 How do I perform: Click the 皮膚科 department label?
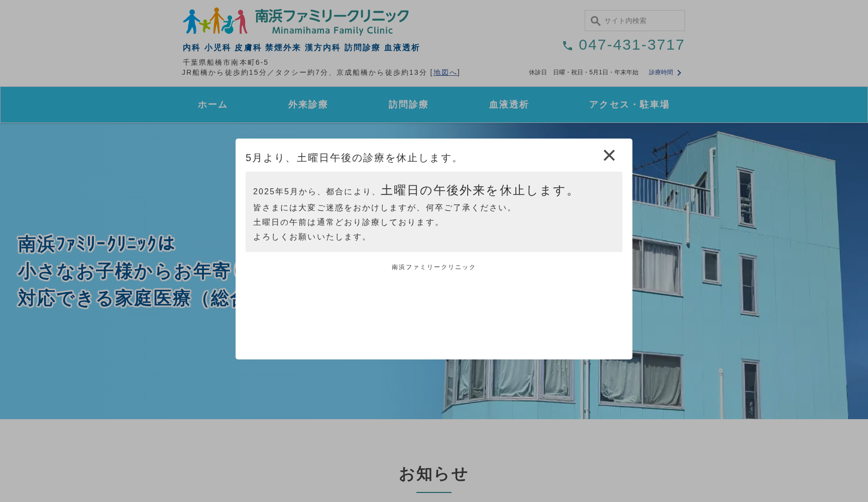tap(247, 47)
